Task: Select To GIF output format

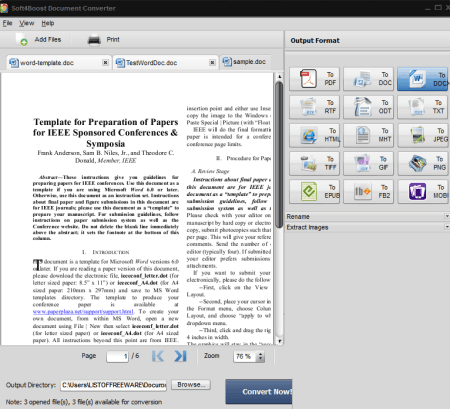Action: [x=368, y=163]
